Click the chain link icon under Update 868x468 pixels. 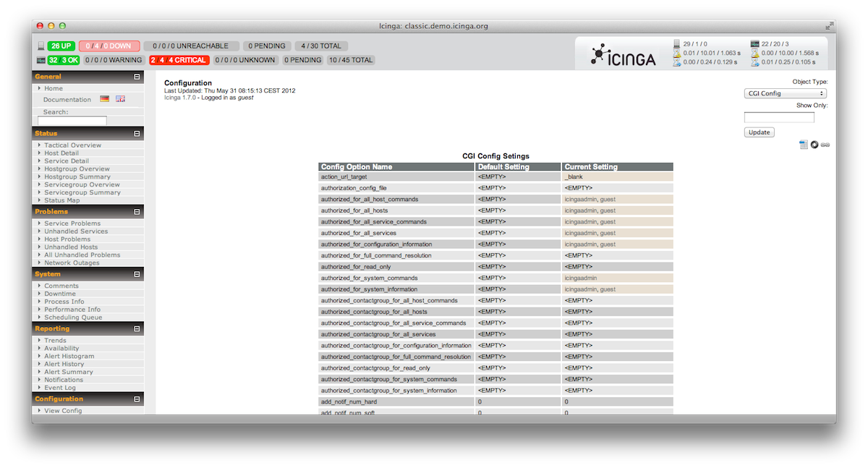pos(825,145)
